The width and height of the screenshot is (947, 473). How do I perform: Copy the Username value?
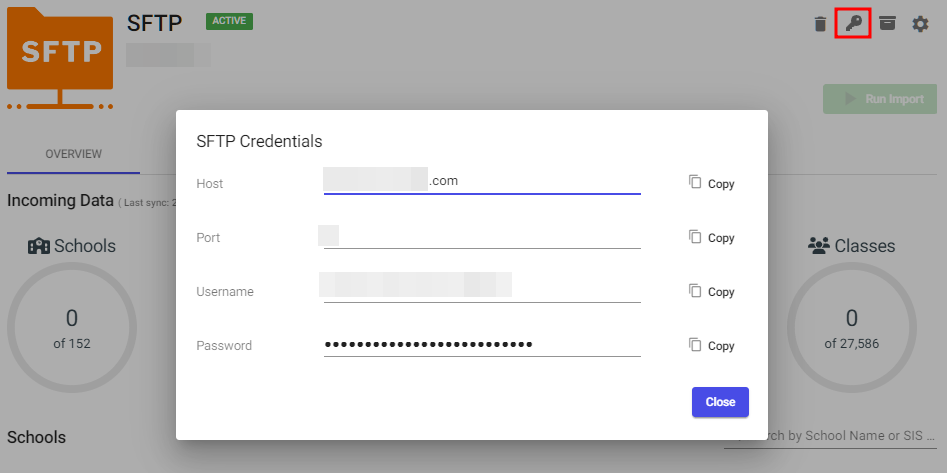[x=711, y=291]
